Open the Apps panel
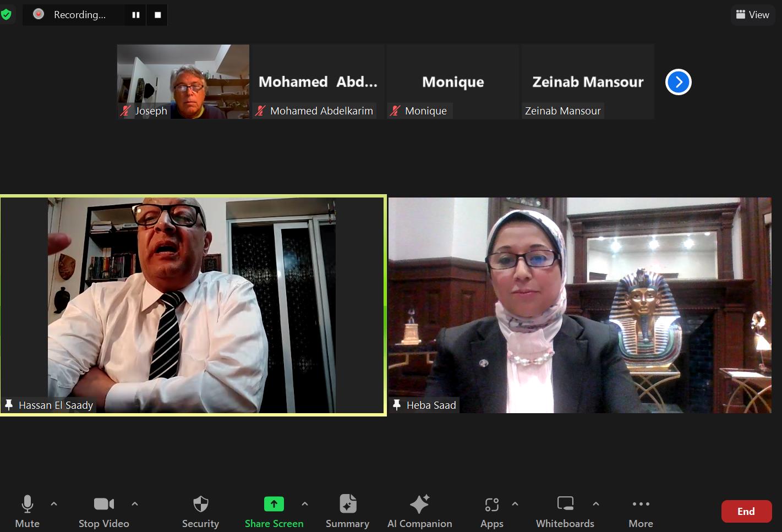The image size is (782, 532). 492,511
